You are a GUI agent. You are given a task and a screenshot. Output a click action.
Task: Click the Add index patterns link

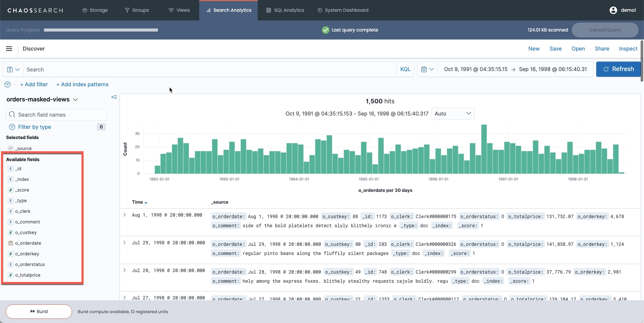[82, 84]
